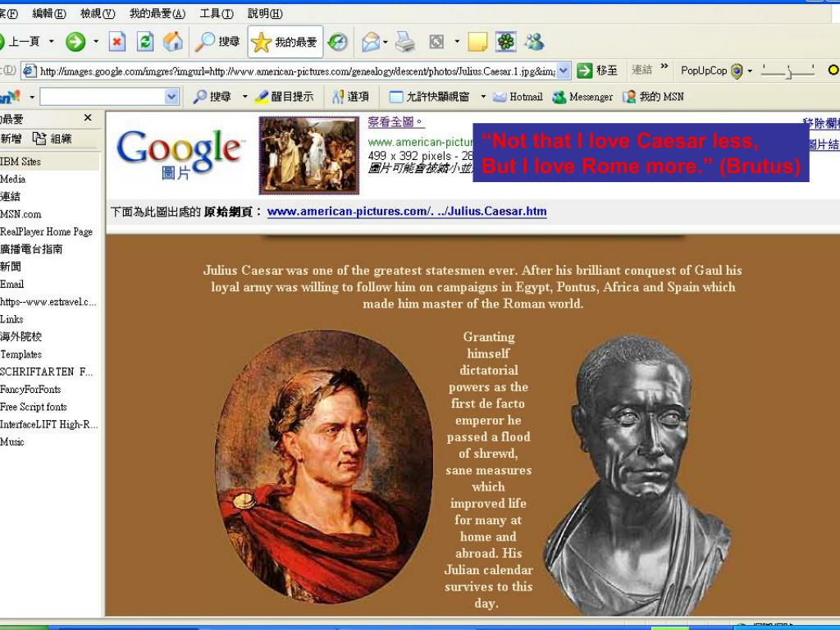This screenshot has height=630, width=840.
Task: Open My MSN (我的 MSN) button
Action: pos(653,97)
